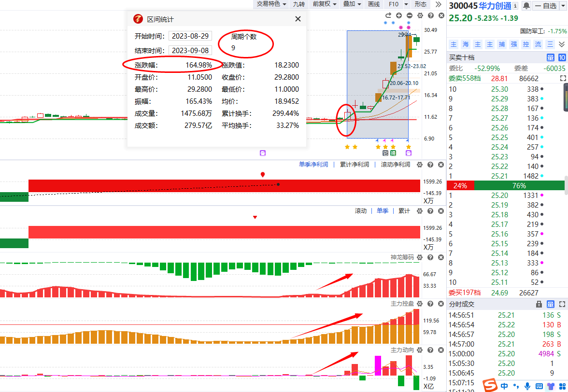Image resolution: width=568 pixels, height=392 pixels.
Task: Zoom out chart with minus icon
Action: click(x=410, y=15)
